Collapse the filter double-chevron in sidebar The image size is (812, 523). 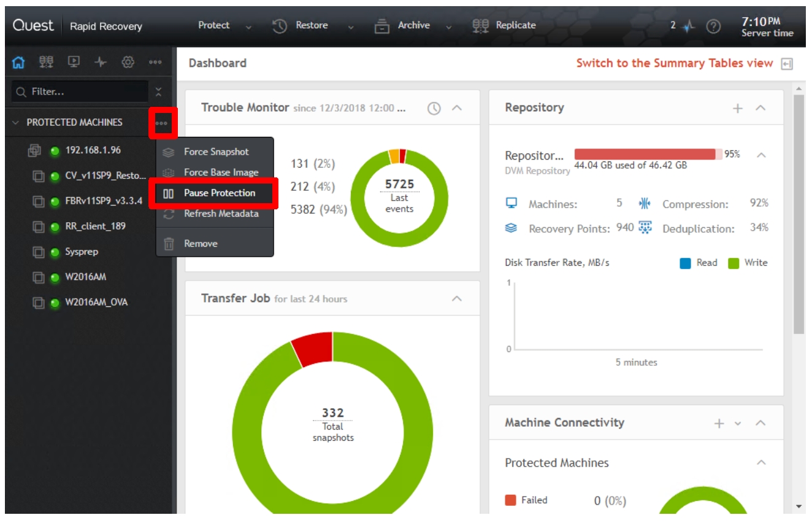pyautogui.click(x=159, y=92)
